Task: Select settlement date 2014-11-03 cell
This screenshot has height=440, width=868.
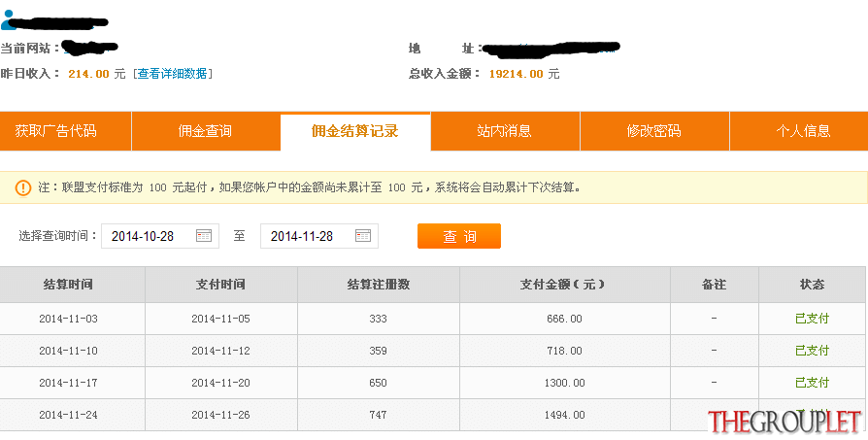Action: coord(73,319)
